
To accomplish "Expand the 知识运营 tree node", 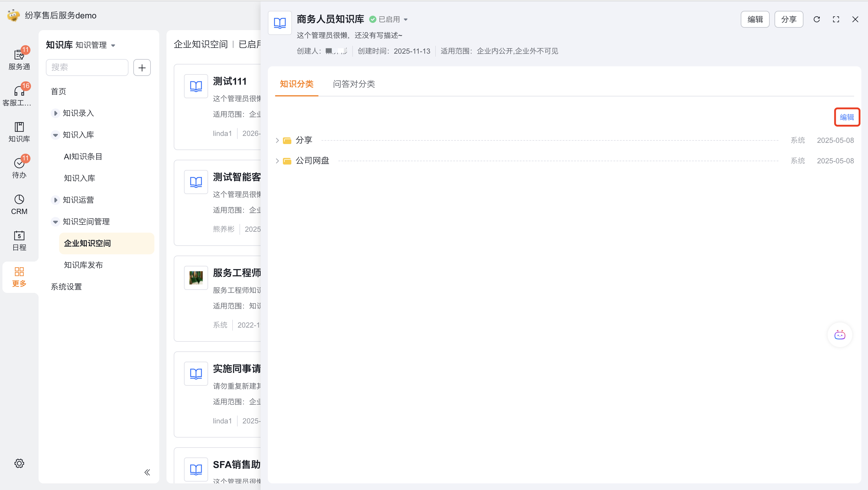I will 55,200.
